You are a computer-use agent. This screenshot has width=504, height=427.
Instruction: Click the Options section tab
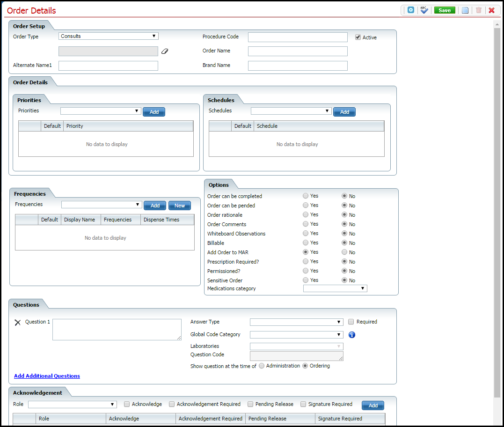[219, 185]
